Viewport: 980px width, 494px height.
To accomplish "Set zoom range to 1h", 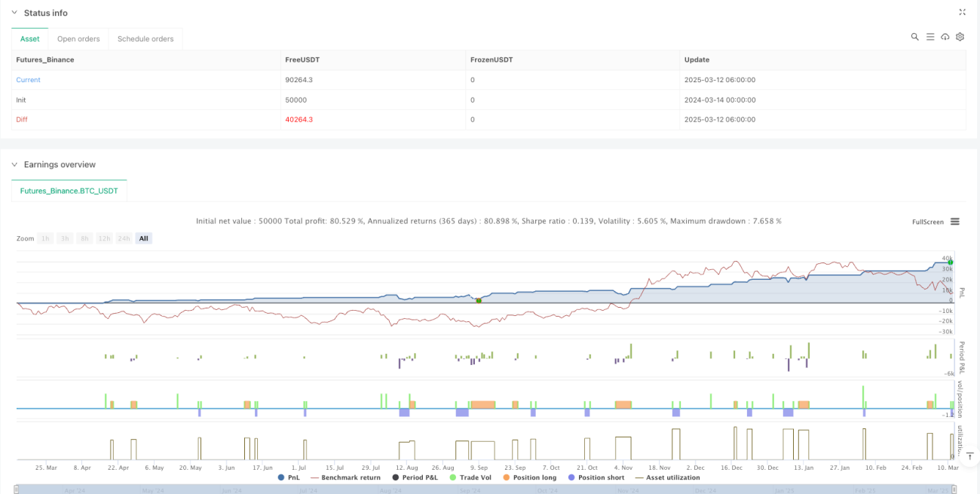I will tap(46, 238).
